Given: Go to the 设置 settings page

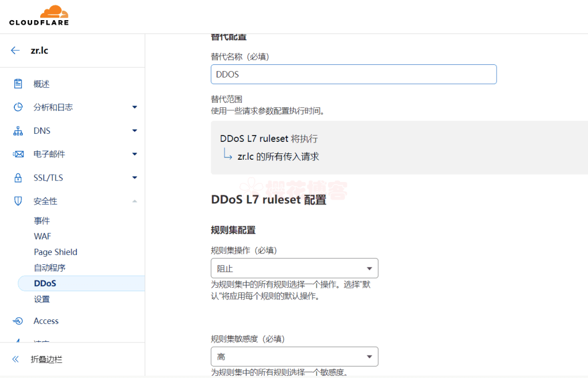Looking at the screenshot, I should click(42, 299).
